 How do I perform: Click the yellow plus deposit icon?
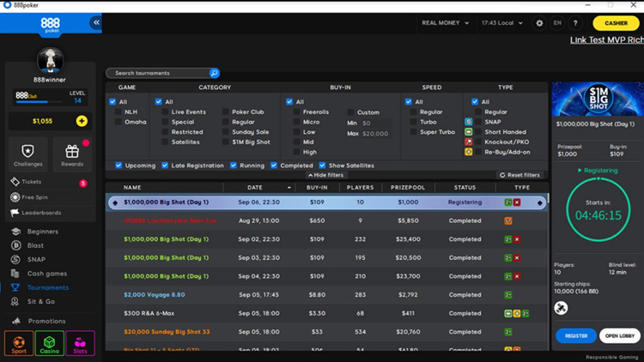pyautogui.click(x=82, y=121)
